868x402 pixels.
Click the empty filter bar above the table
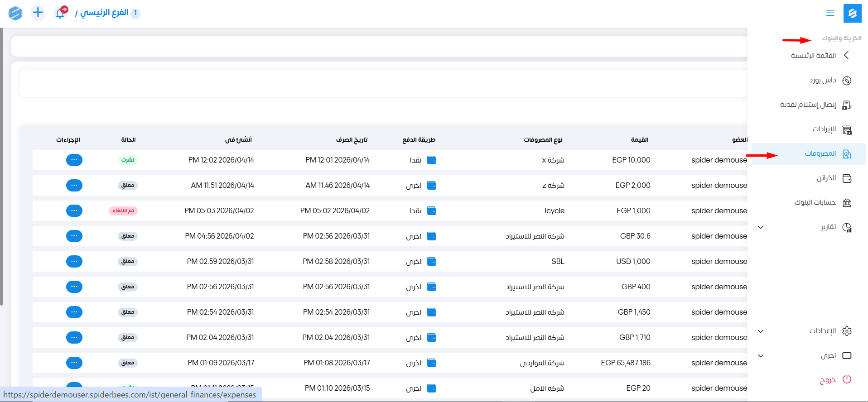click(x=383, y=83)
